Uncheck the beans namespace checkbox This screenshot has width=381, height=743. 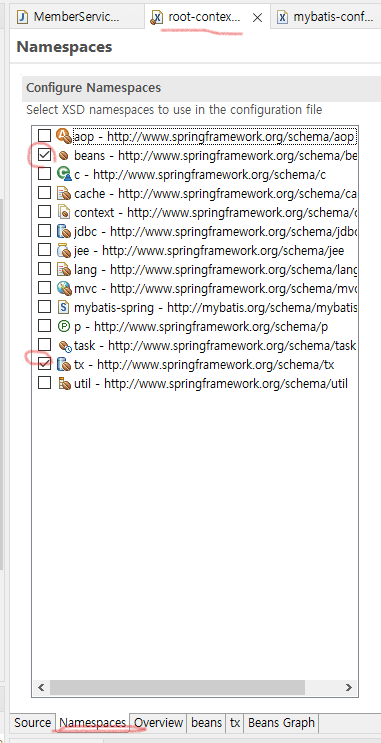pos(44,155)
